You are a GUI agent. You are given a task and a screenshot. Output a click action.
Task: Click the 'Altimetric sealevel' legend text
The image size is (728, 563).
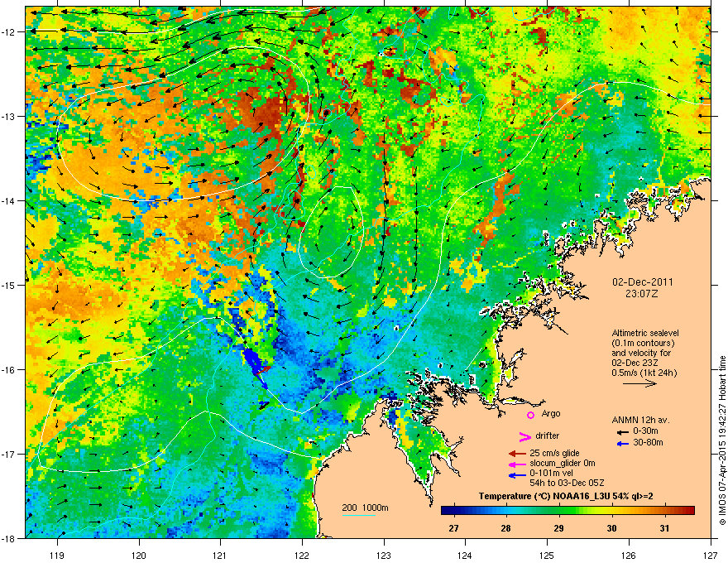645,334
